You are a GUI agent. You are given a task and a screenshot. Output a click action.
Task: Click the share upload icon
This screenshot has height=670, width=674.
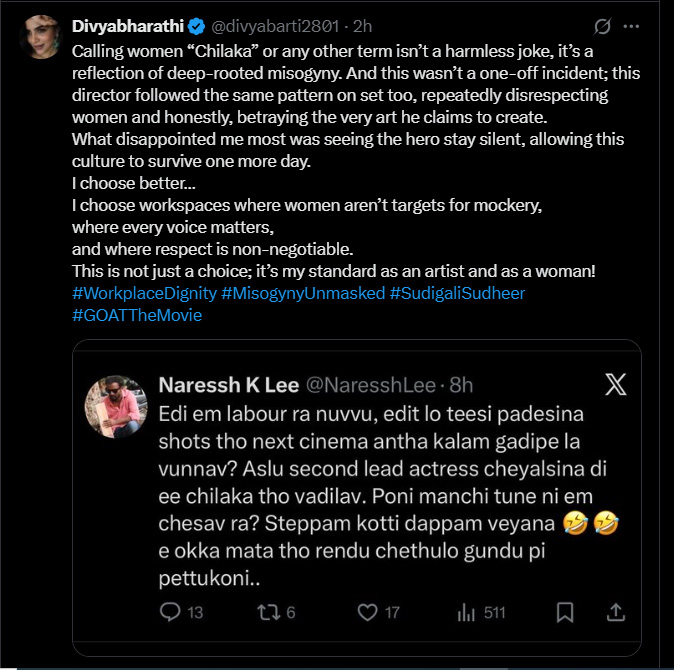pos(616,611)
